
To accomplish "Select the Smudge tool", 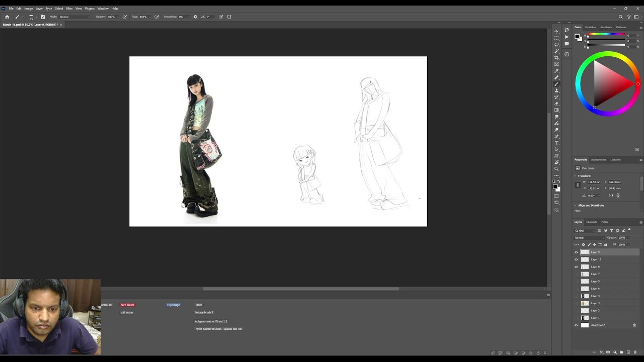I will coord(557,117).
